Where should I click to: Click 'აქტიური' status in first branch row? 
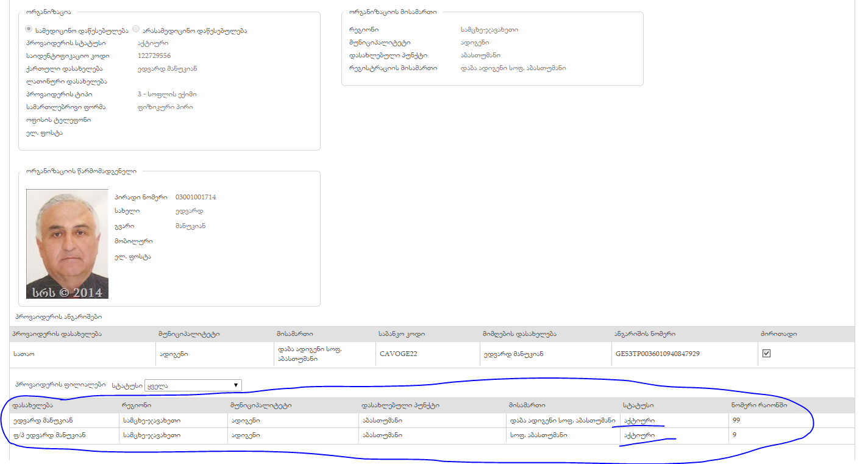point(638,420)
